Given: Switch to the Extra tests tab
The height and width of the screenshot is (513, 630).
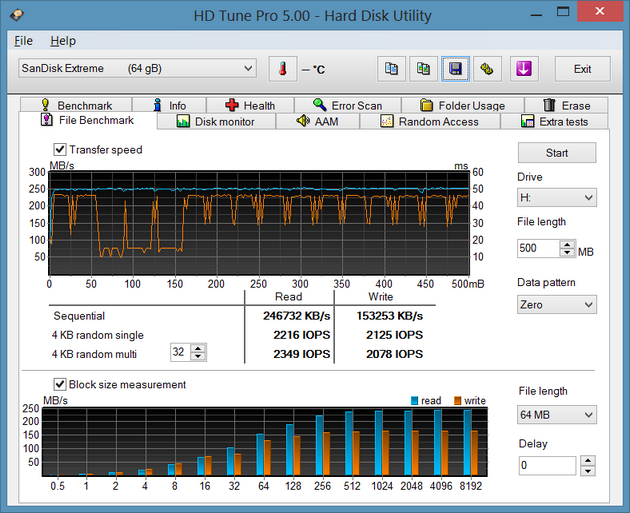Looking at the screenshot, I should [554, 121].
